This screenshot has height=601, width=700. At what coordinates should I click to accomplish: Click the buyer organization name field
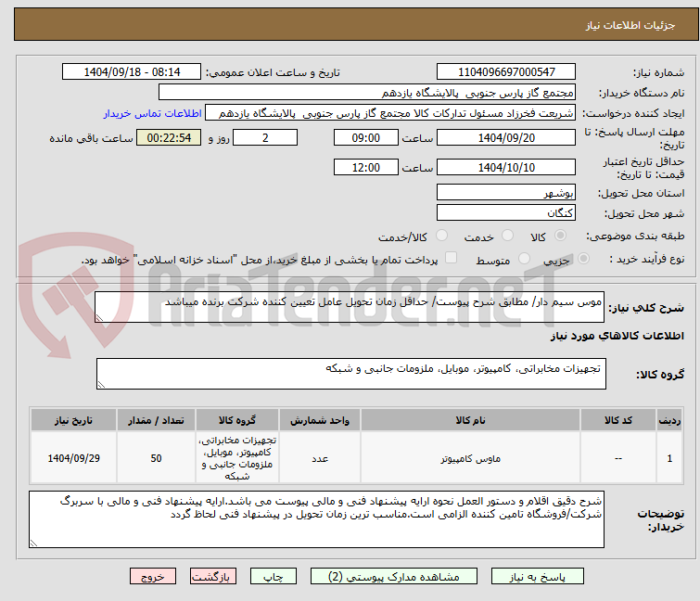(x=367, y=93)
